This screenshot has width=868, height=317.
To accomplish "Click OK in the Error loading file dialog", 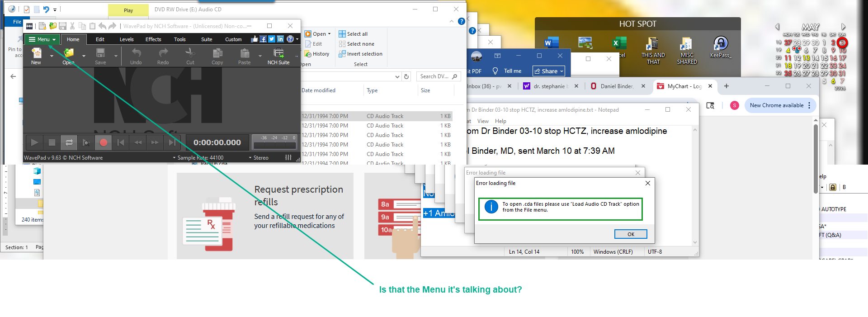I will point(631,234).
